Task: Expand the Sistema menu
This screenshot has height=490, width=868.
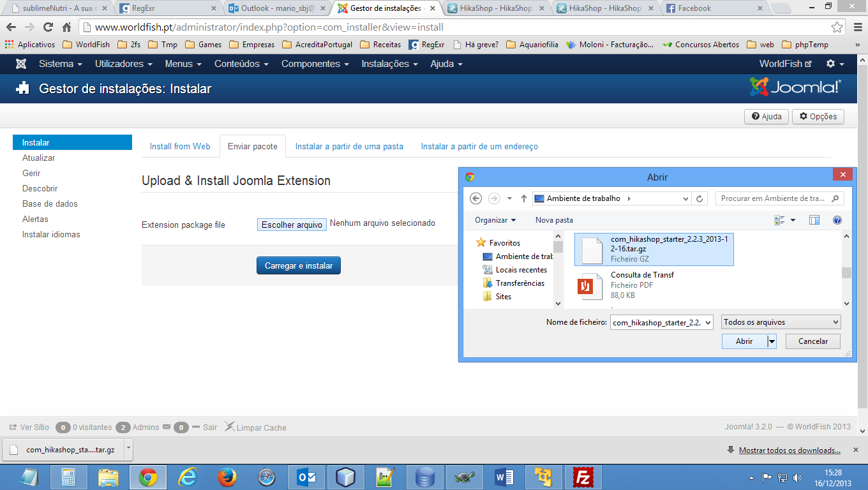Action: pyautogui.click(x=61, y=64)
